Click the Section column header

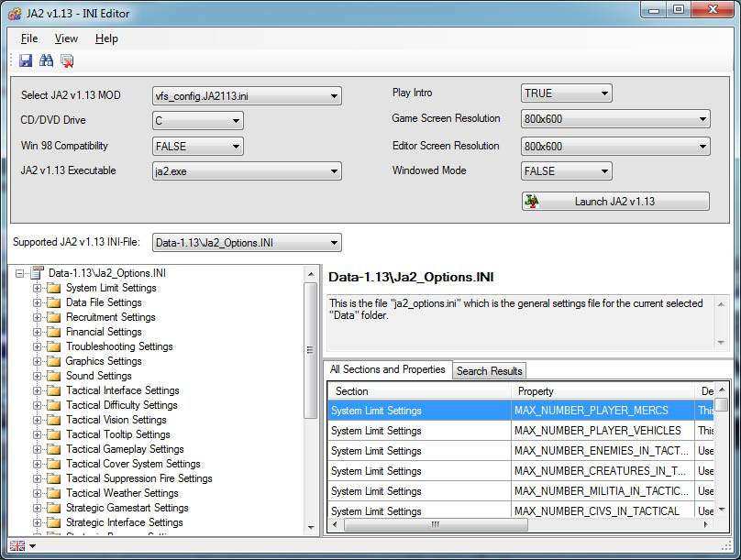(x=419, y=391)
